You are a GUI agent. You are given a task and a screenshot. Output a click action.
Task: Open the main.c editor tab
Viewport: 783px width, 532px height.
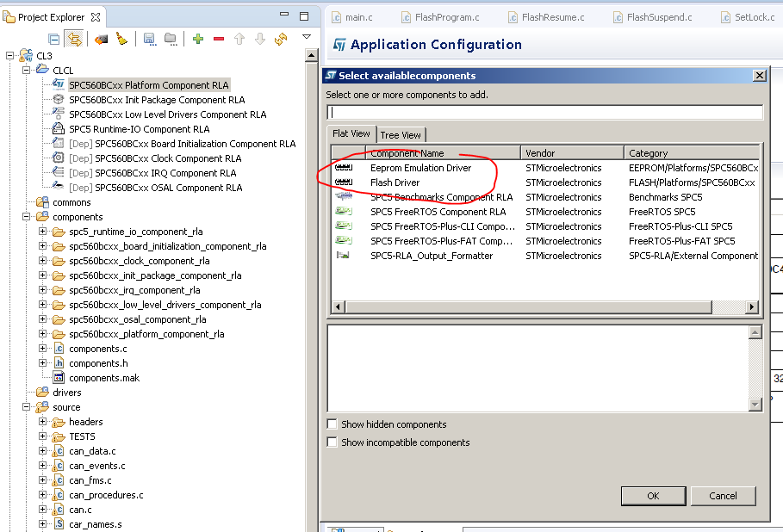[x=352, y=17]
